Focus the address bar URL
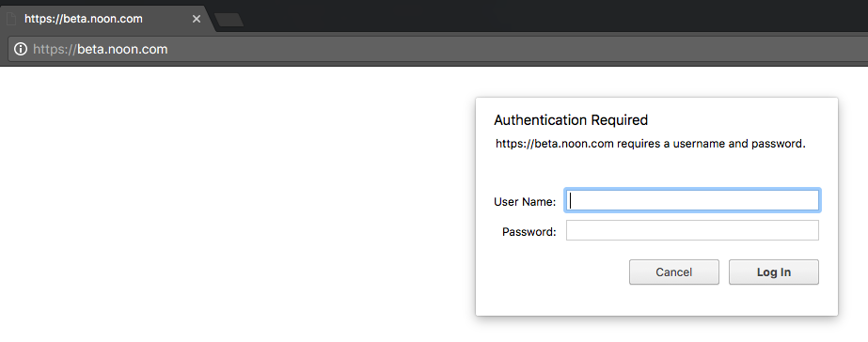The height and width of the screenshot is (342, 868). [101, 49]
